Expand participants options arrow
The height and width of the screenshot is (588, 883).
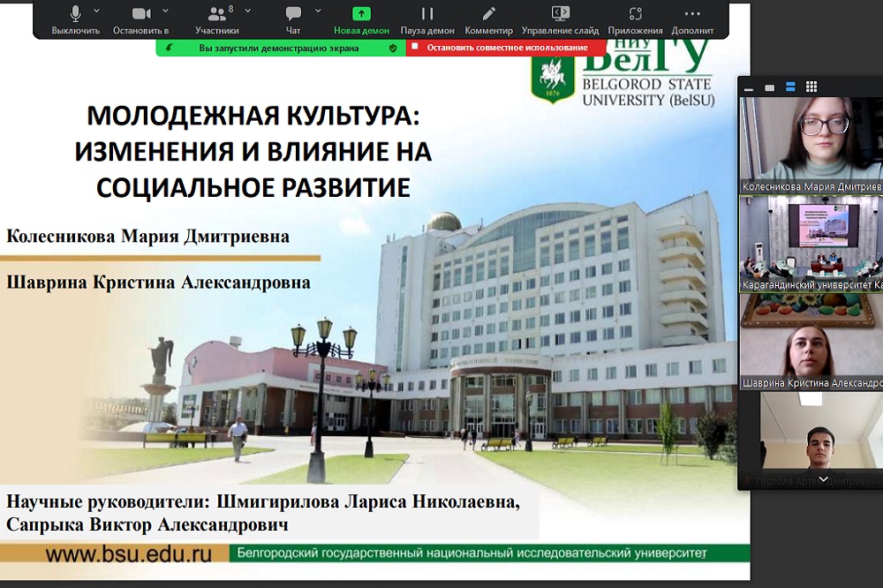coord(247,11)
